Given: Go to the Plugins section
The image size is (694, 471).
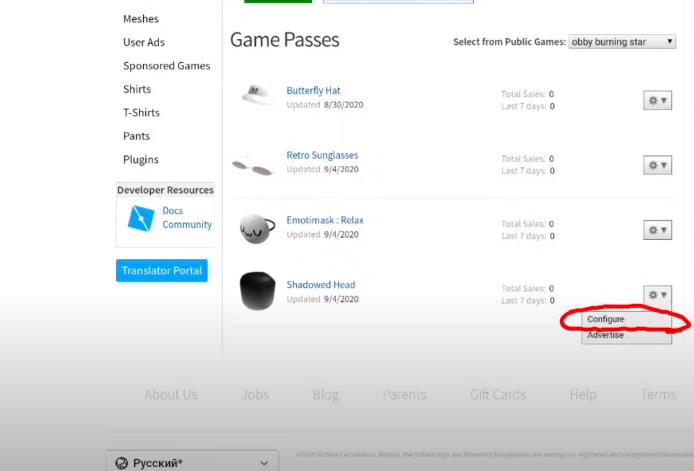Looking at the screenshot, I should point(141,159).
